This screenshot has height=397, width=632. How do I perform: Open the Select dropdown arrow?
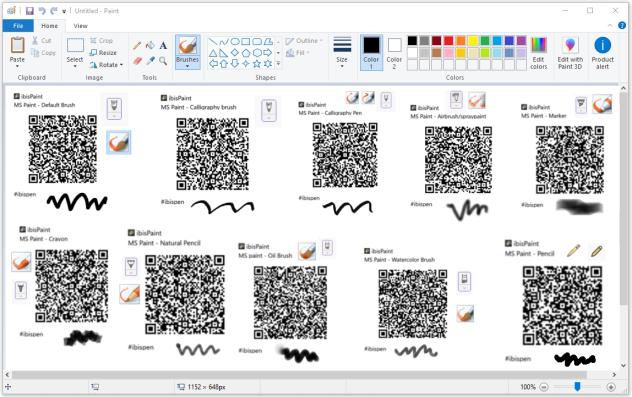(75, 67)
